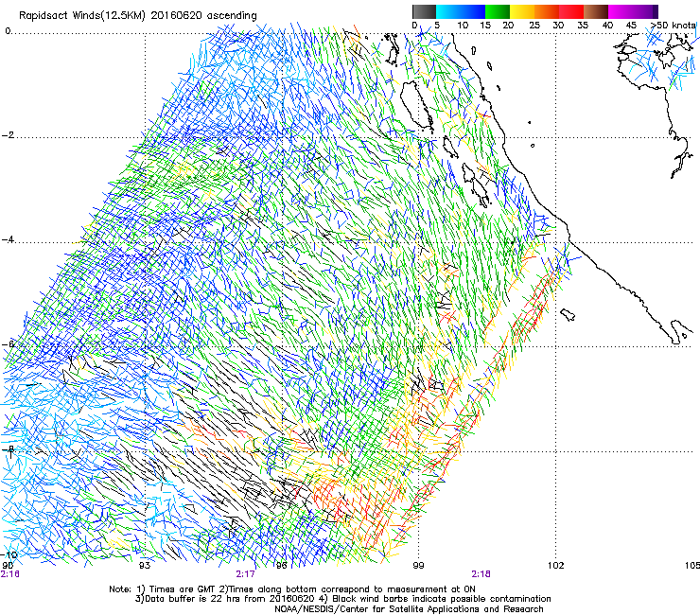Screen dimensions: 700x615
Task: Click the '-10' latitude axis label
Action: coord(9,554)
